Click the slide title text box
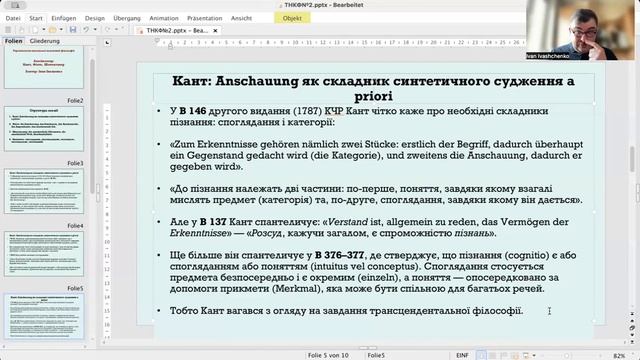The width and height of the screenshot is (640, 360). 373,88
